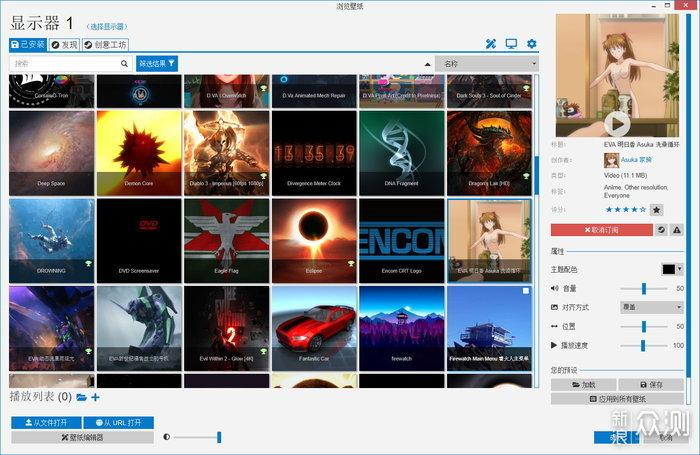The image size is (700, 455).
Task: Select the firewatch wallpaper thumbnail
Action: (x=401, y=329)
